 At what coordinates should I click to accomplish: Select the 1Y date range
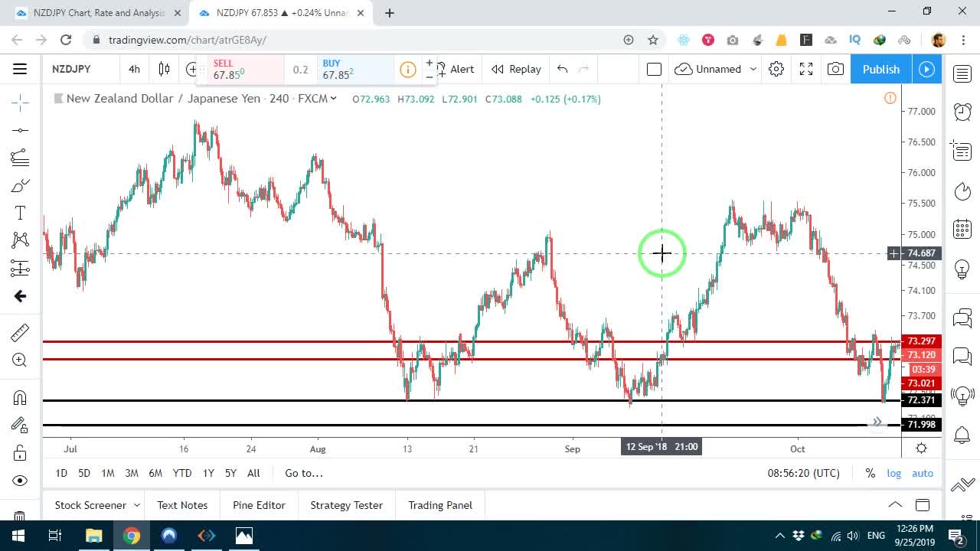tap(208, 473)
